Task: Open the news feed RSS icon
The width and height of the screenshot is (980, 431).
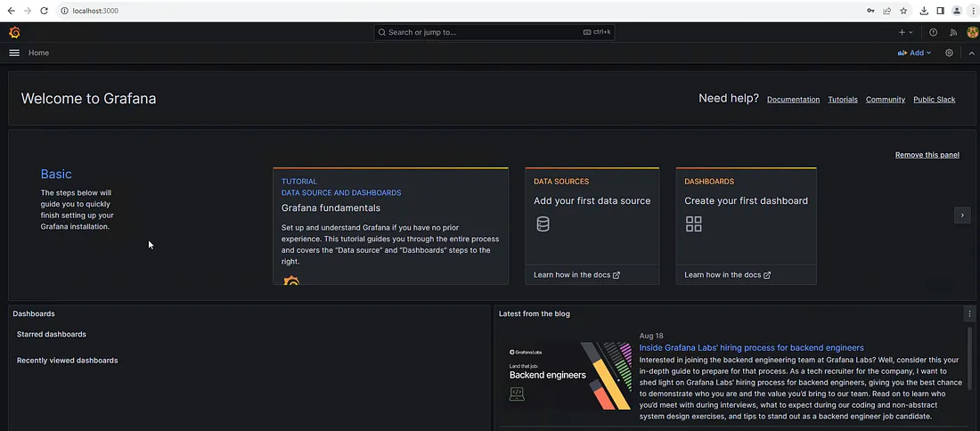Action: (952, 32)
